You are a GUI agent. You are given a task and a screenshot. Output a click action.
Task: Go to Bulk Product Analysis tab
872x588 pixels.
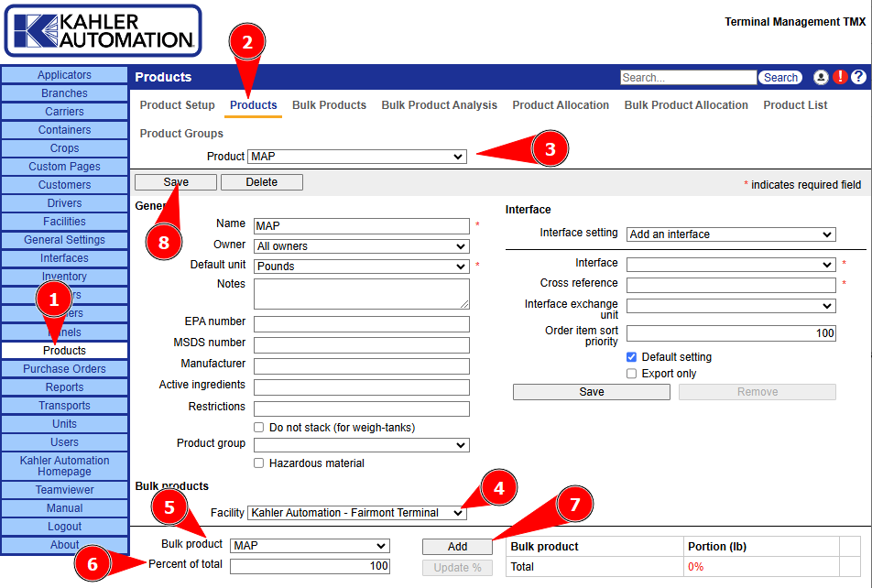(440, 105)
